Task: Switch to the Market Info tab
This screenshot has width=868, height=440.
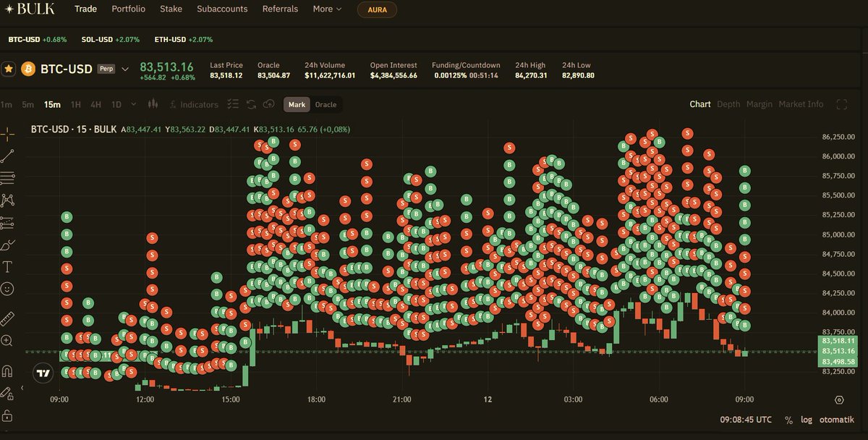Action: pyautogui.click(x=801, y=104)
